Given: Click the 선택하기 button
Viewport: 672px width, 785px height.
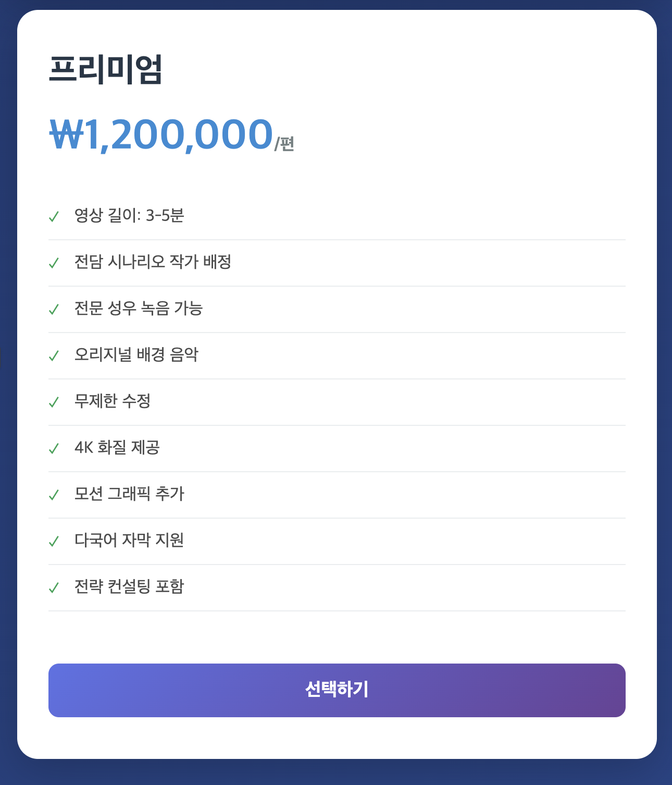Looking at the screenshot, I should 337,690.
